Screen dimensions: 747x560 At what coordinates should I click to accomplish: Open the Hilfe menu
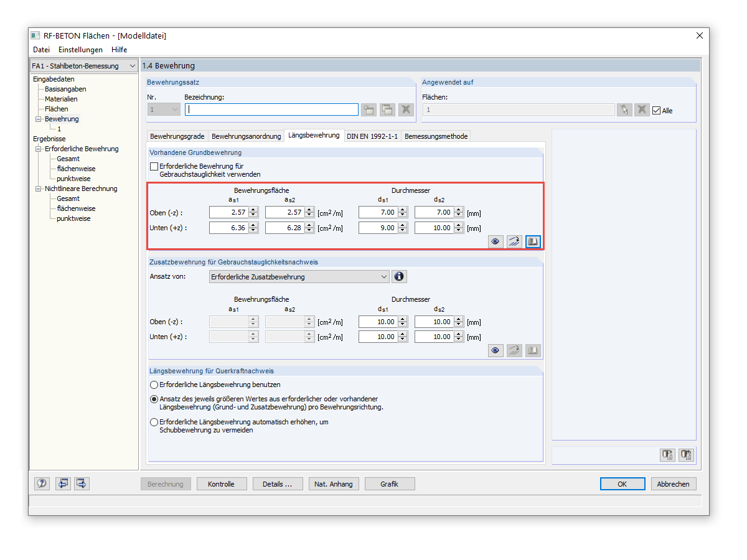(119, 50)
